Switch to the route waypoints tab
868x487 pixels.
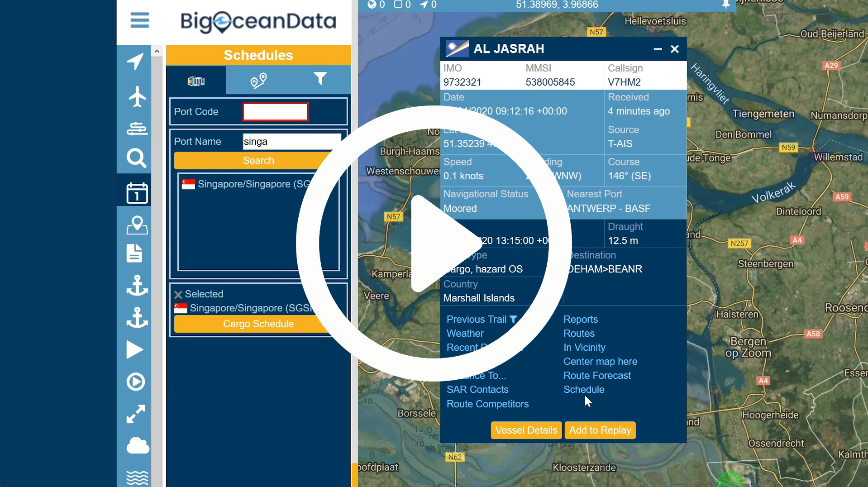pos(258,81)
